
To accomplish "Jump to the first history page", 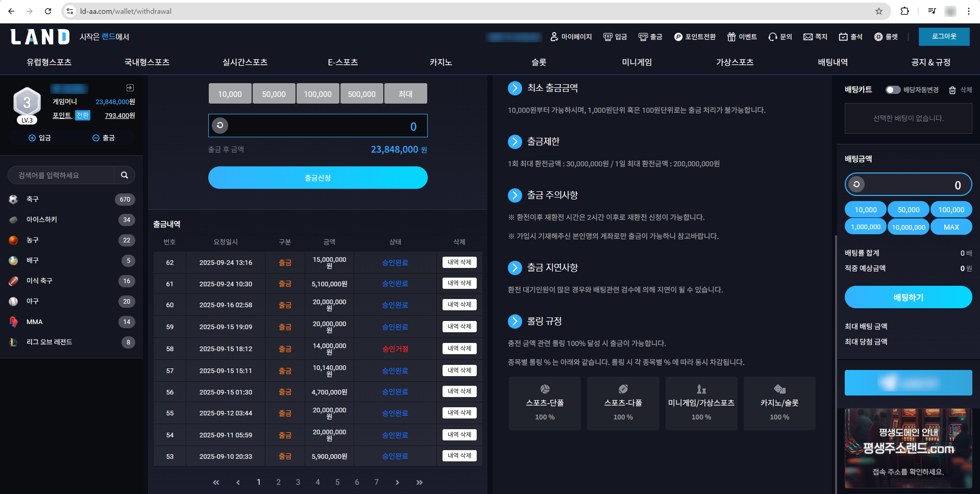I will click(216, 482).
